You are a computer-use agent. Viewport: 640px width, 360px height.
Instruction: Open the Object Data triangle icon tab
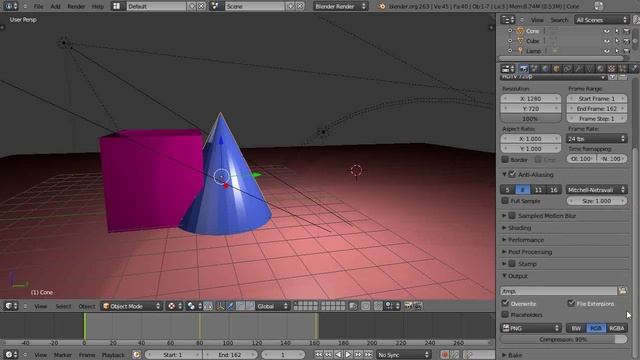point(589,69)
